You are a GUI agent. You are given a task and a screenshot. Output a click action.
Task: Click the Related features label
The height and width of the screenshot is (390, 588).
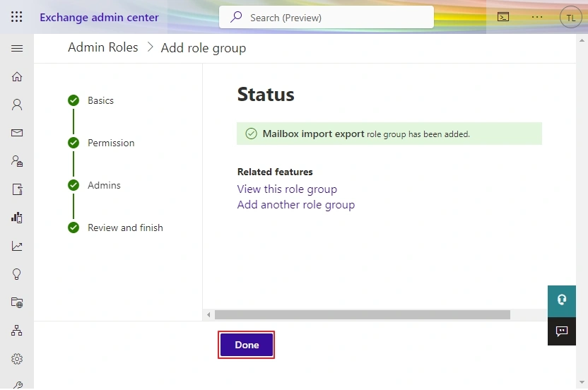click(x=275, y=172)
